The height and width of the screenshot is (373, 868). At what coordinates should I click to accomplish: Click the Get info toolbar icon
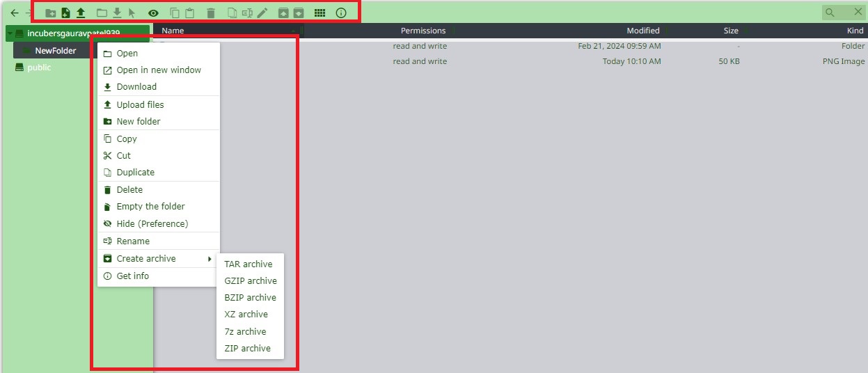341,13
